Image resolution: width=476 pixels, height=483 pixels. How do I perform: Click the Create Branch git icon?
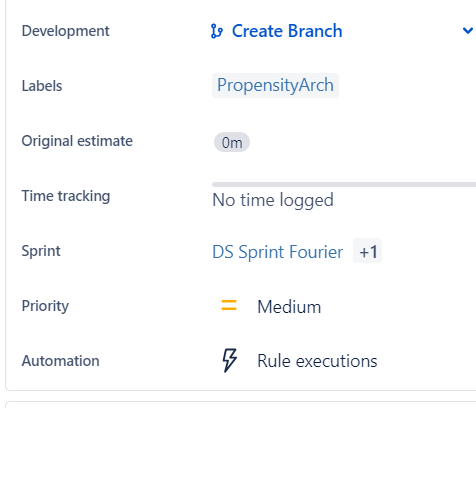(x=217, y=31)
